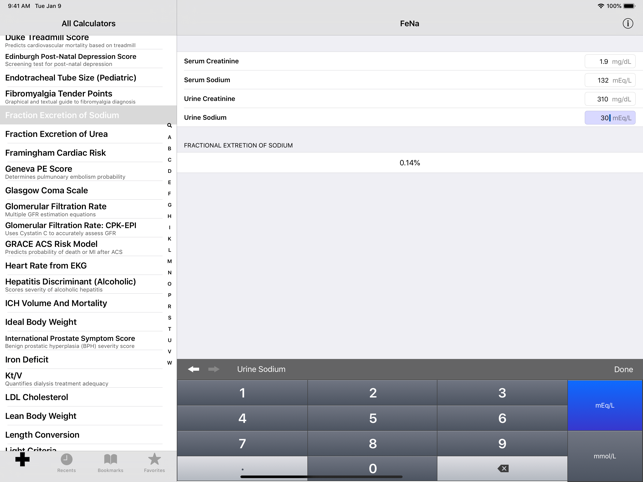Screen dimensions: 643x482
Task: Tap the medical cross calculators tab
Action: [x=22, y=461]
